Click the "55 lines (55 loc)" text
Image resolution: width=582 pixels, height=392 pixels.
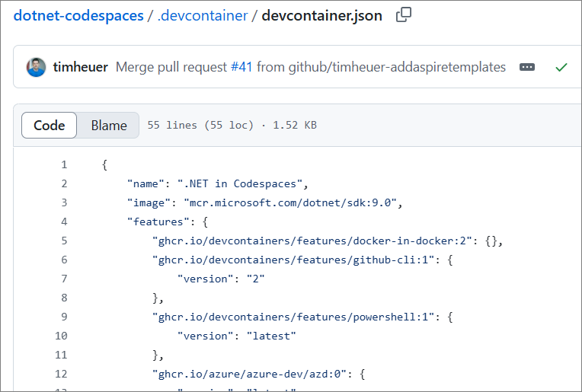pos(200,126)
